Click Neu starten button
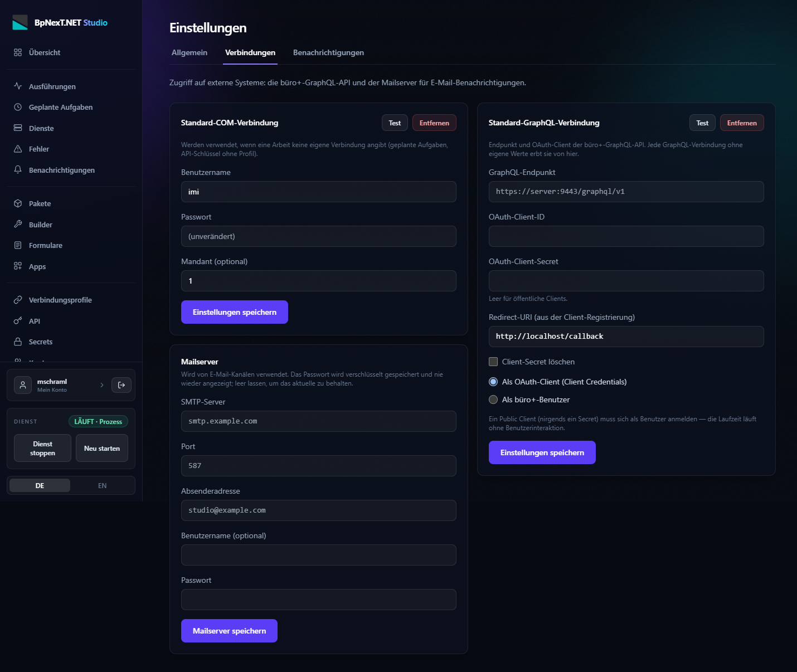This screenshot has width=797, height=672. coord(102,448)
